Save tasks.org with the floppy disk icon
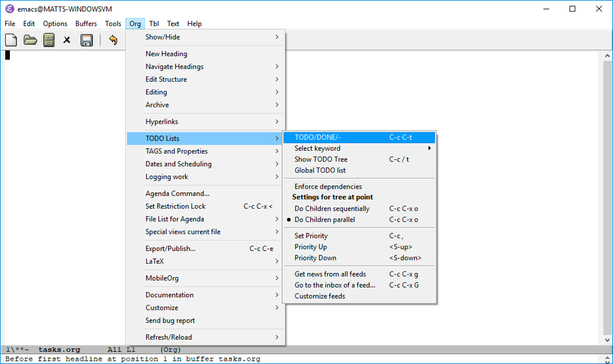 tap(86, 39)
